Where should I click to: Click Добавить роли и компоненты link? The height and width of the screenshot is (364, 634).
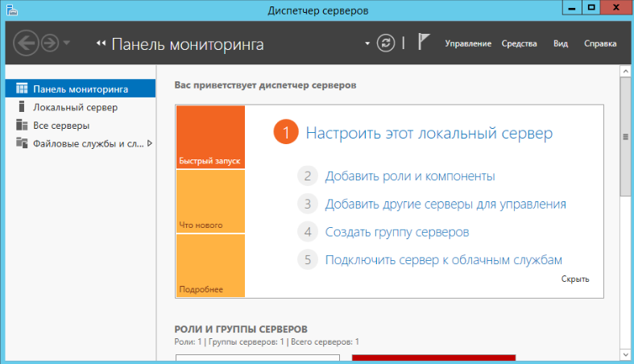(410, 176)
